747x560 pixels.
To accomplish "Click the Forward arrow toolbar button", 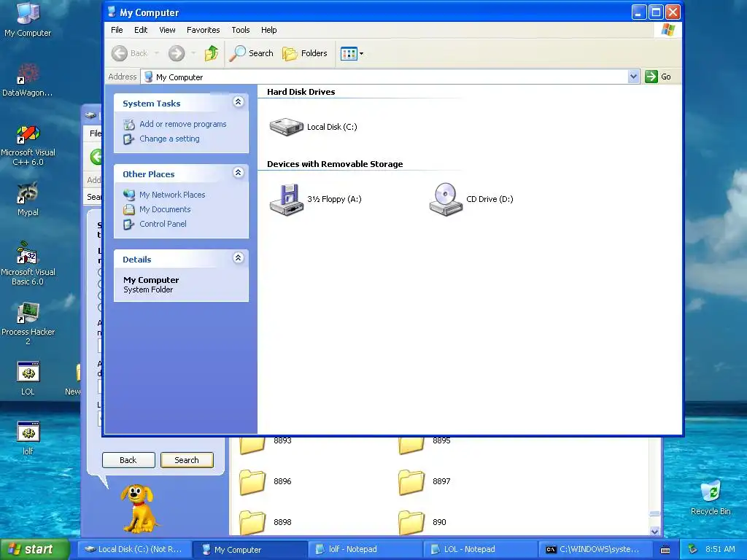I will click(x=177, y=53).
